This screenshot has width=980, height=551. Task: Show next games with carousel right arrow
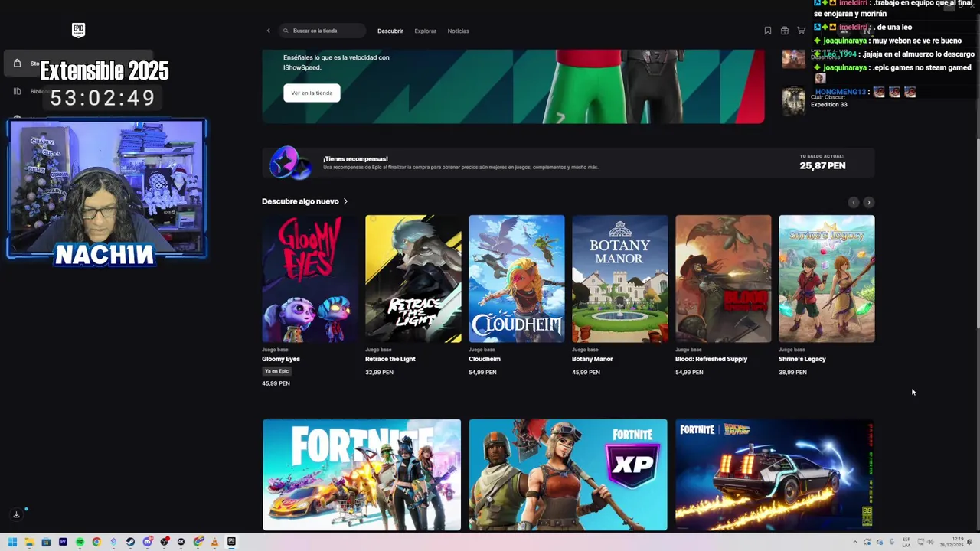tap(868, 202)
